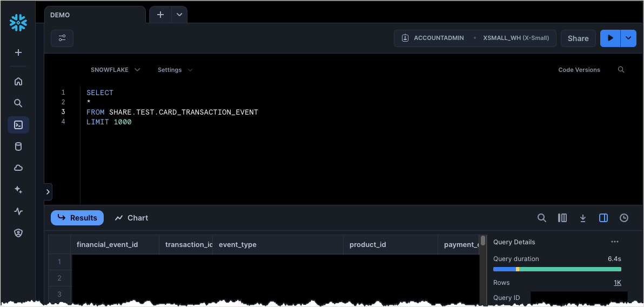Click the Share button

pyautogui.click(x=578, y=38)
